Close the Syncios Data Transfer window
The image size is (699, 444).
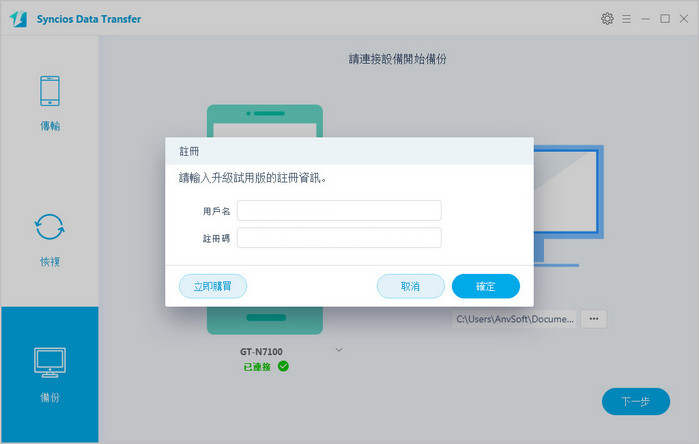coord(683,19)
